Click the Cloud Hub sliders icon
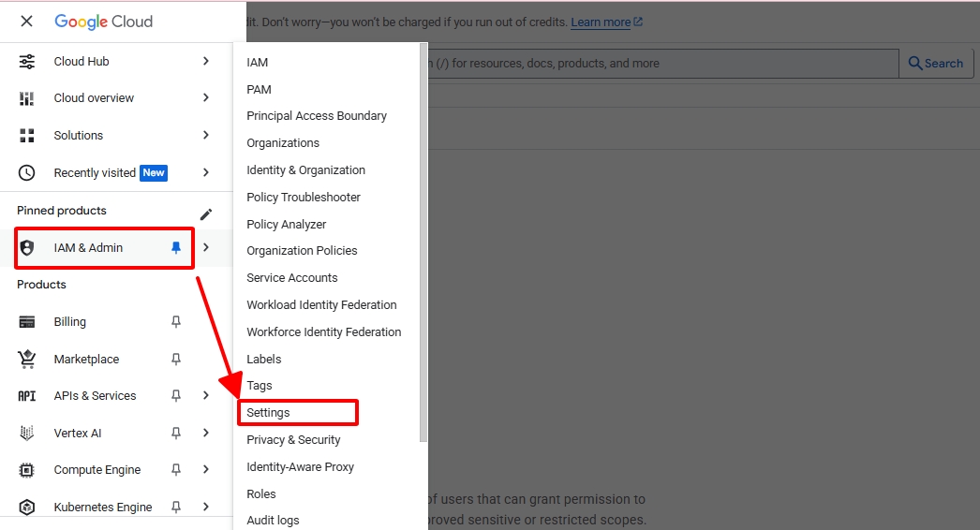This screenshot has width=980, height=530. (x=27, y=61)
